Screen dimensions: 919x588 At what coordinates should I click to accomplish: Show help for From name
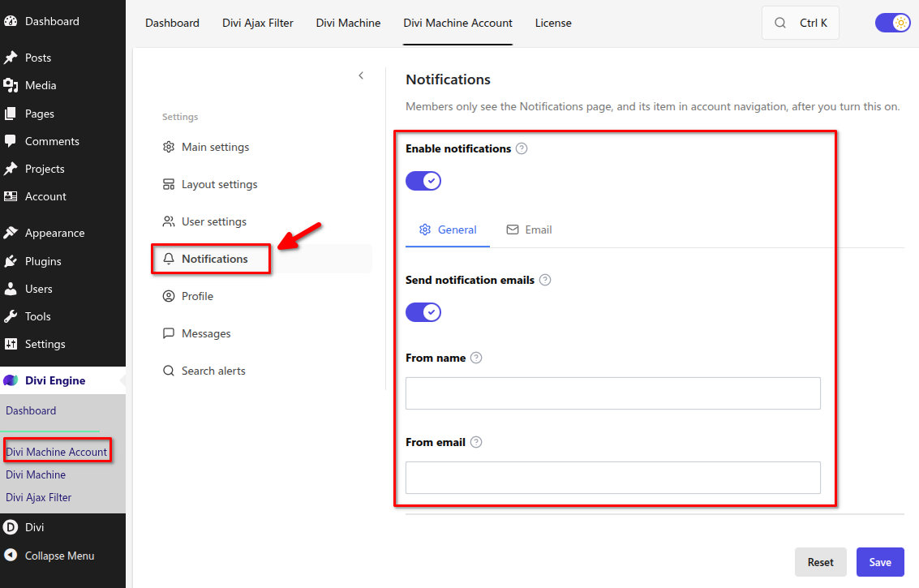[x=476, y=358]
